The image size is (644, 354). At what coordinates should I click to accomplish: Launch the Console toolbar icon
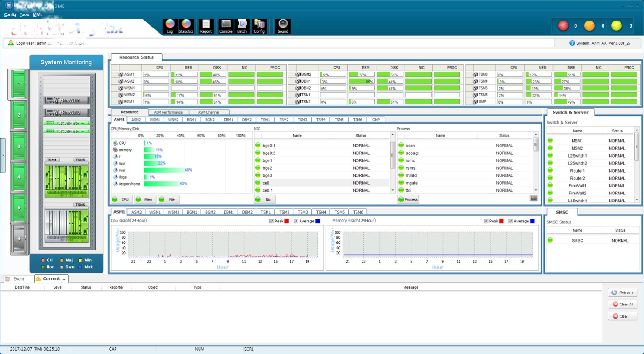click(226, 26)
